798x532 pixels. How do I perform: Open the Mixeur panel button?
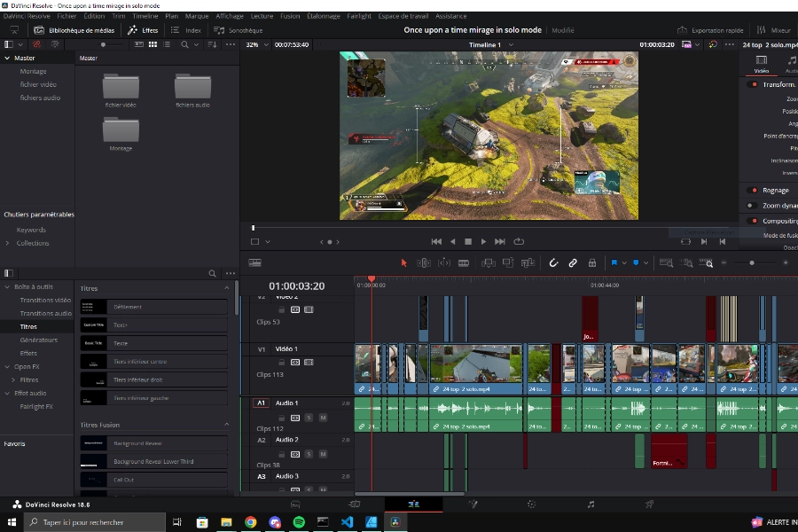773,30
